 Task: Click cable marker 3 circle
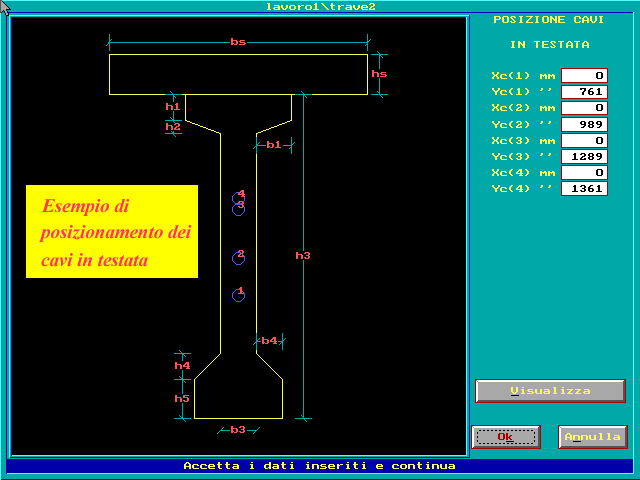click(x=238, y=208)
